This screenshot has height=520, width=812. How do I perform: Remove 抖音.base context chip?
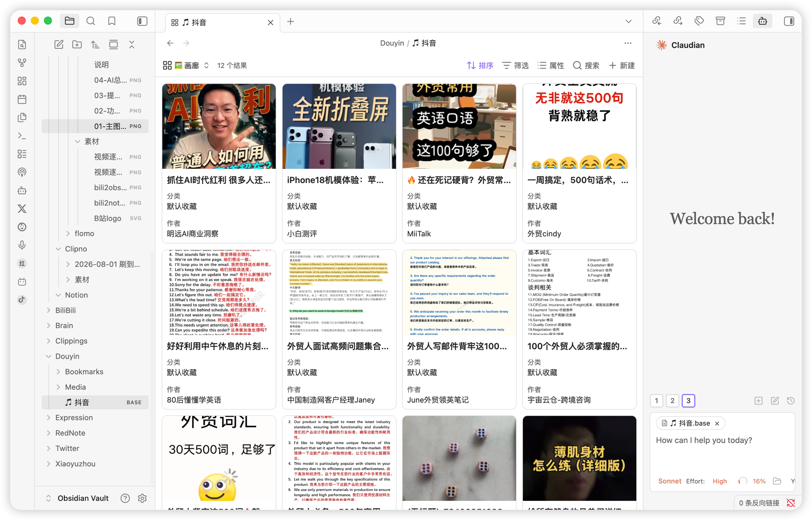tap(717, 423)
